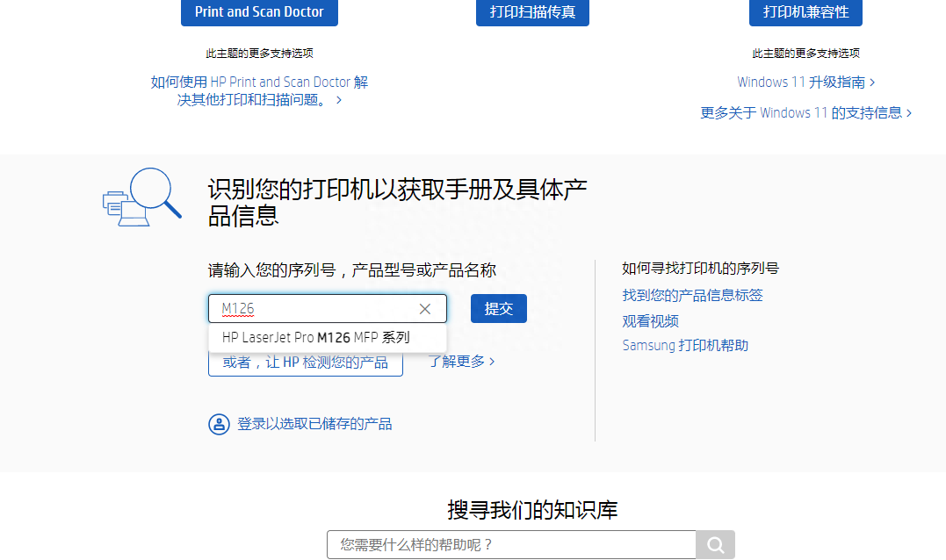
Task: Open Samsung 打印机帮助 link
Action: [685, 345]
